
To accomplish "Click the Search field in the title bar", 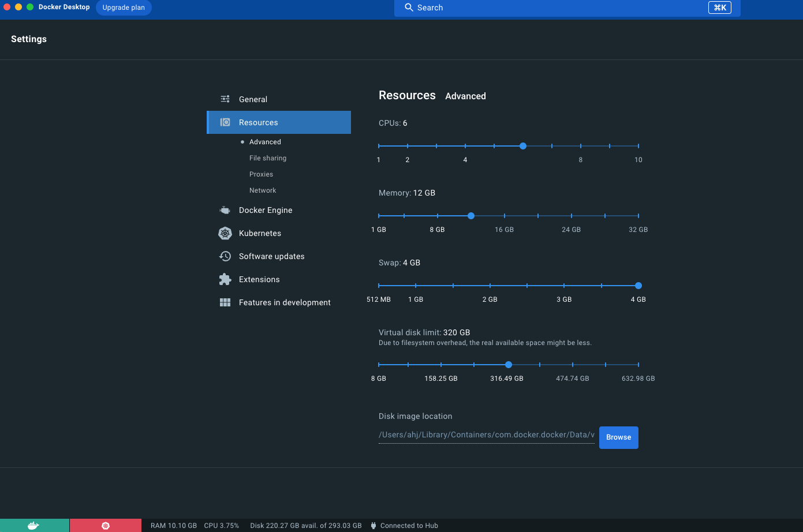I will coord(567,8).
